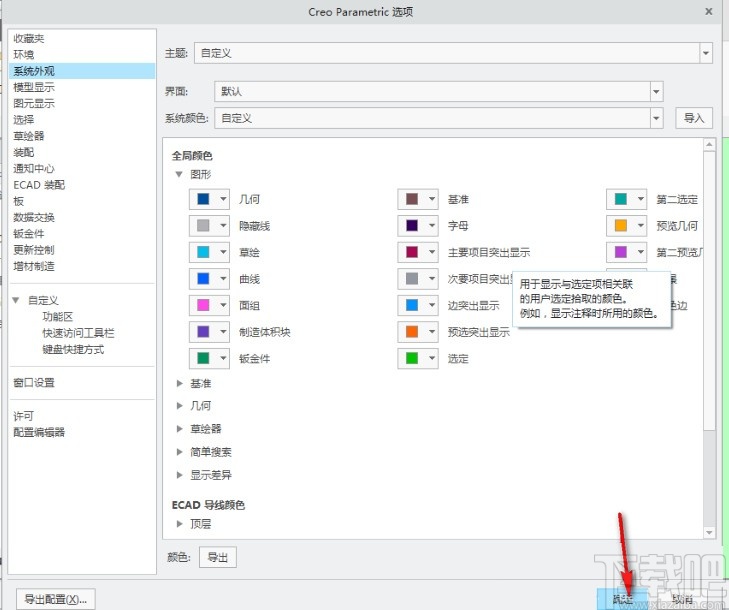
Task: Click scrollbar up arrow of color list
Action: click(709, 145)
